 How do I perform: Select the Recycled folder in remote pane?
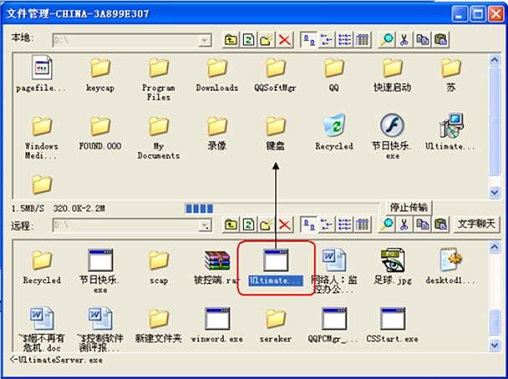pyautogui.click(x=42, y=267)
